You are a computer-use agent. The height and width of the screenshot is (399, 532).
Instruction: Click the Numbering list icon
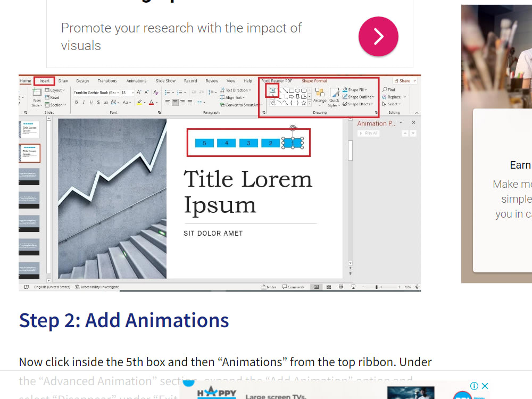tap(180, 92)
